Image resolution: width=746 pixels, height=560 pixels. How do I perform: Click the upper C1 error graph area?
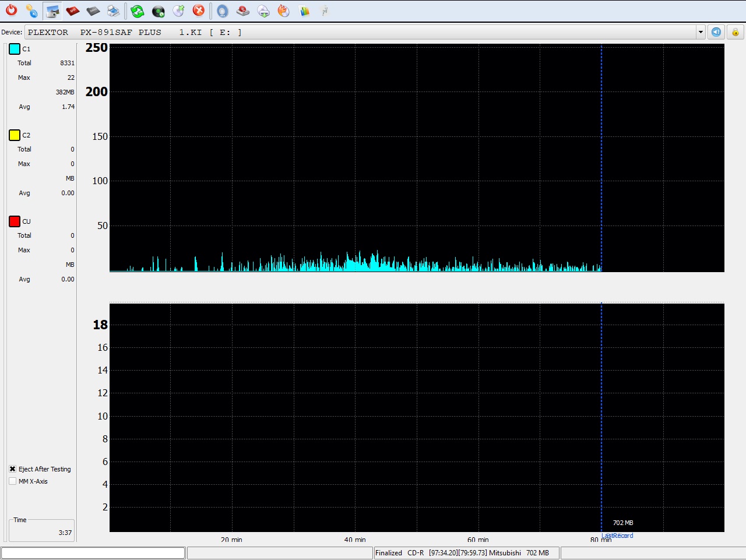coord(417,158)
